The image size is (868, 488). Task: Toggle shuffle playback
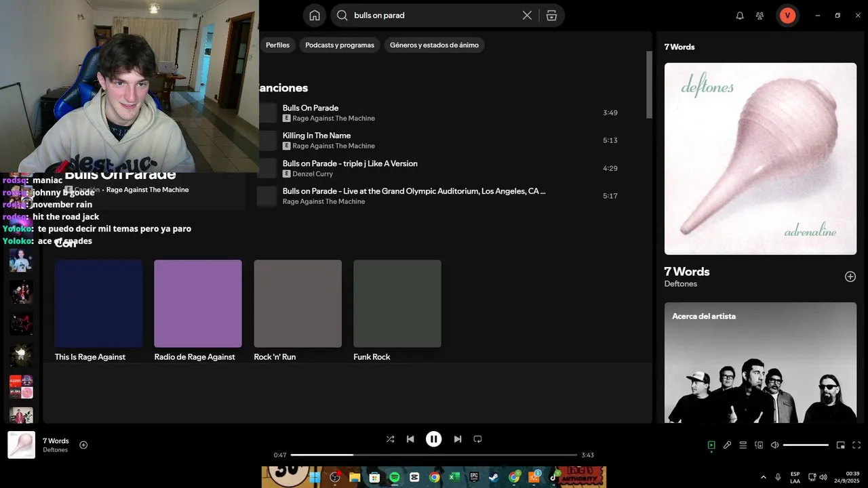point(390,439)
